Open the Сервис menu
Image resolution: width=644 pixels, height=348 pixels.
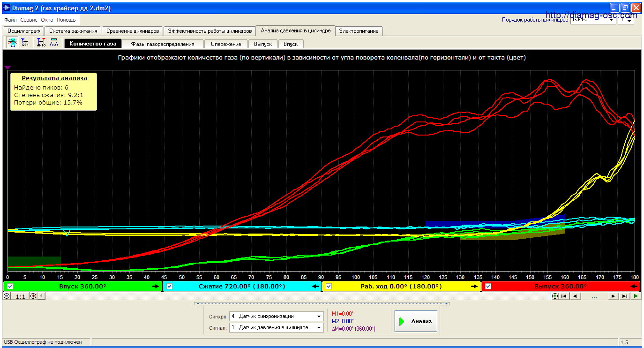[x=29, y=20]
